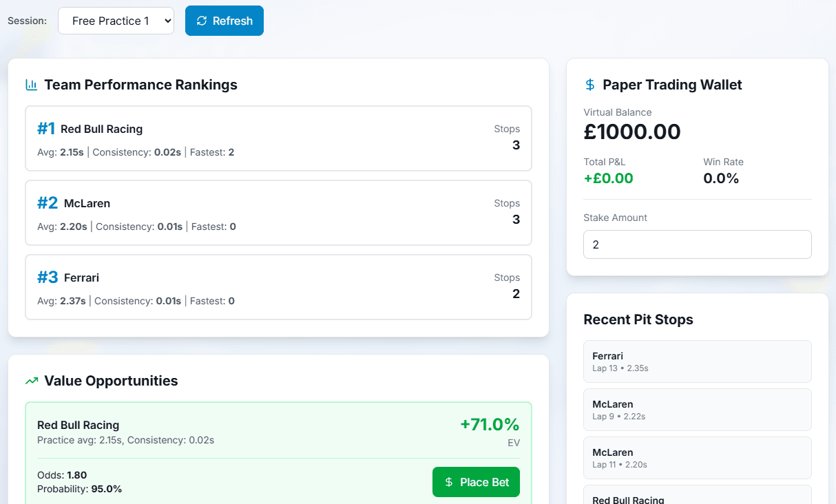
Task: Click the refresh arrows icon in Refresh button
Action: pos(202,21)
